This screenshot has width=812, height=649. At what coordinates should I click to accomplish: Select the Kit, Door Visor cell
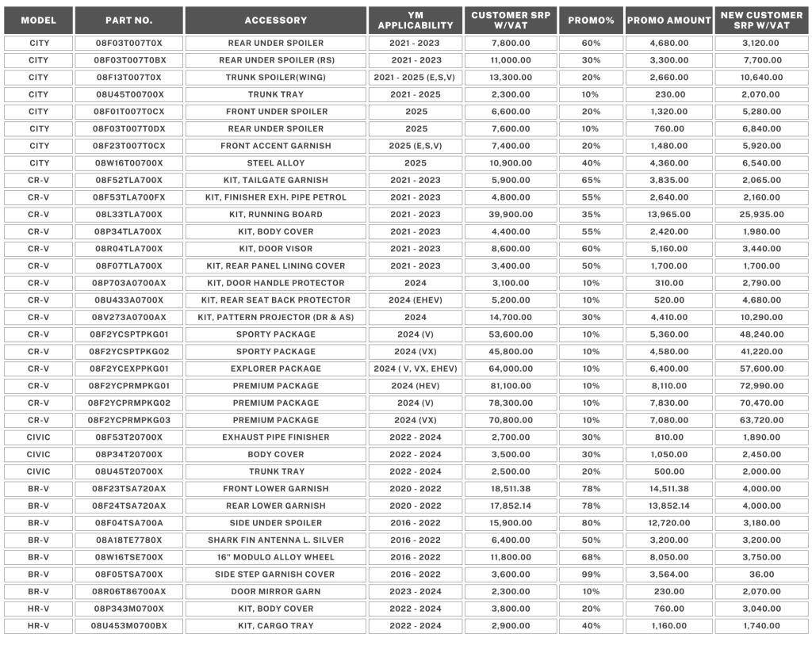[276, 249]
